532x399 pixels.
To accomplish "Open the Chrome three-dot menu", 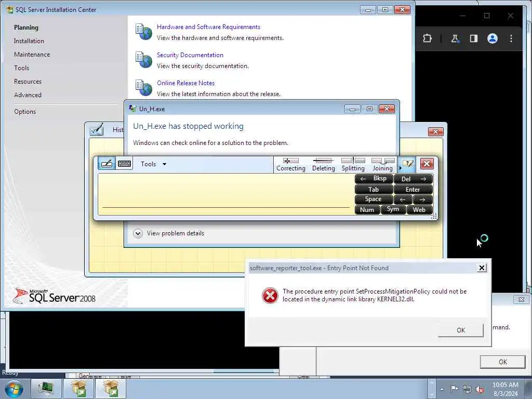I will tap(511, 38).
